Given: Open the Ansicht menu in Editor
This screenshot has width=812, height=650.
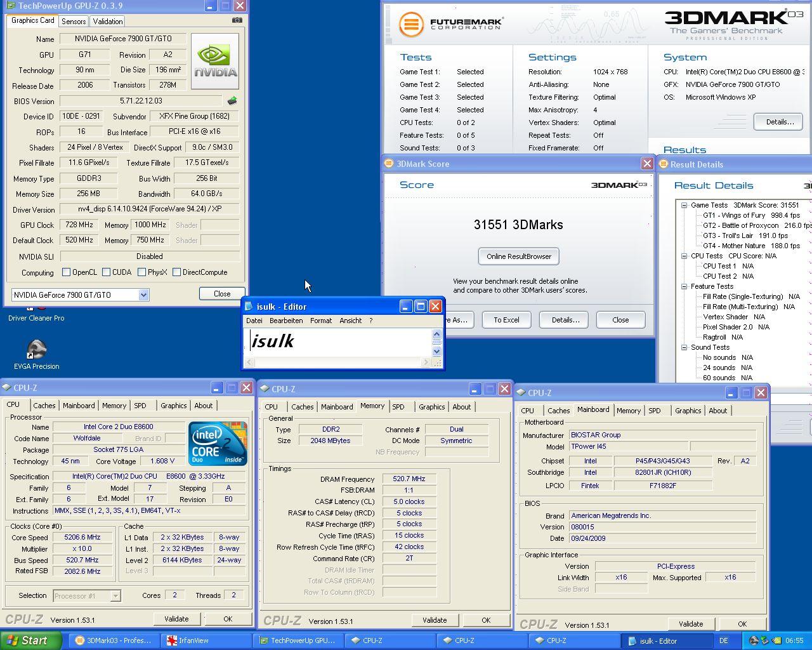Looking at the screenshot, I should pyautogui.click(x=350, y=321).
